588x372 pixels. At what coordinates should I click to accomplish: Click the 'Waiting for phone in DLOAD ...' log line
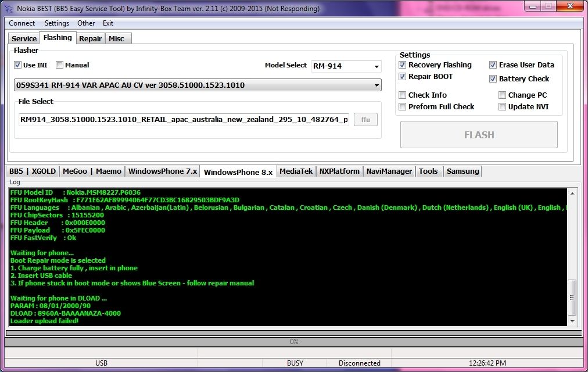(x=59, y=299)
